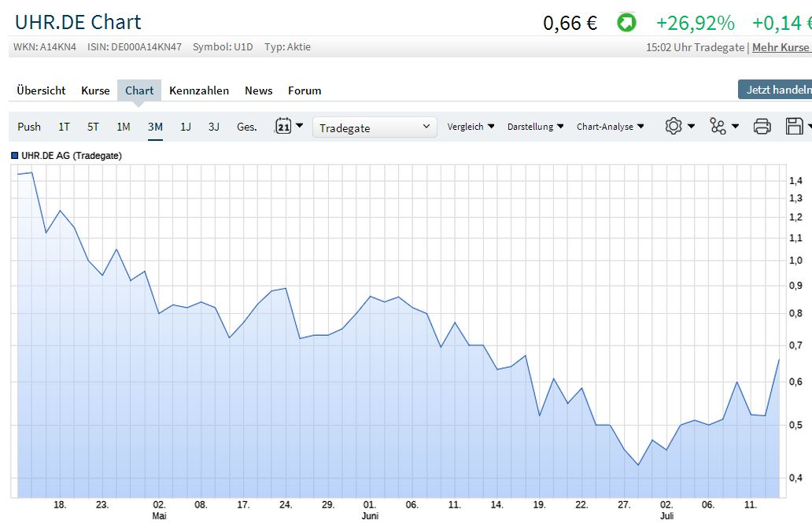Click the green price trend arrow icon
812x524 pixels.
click(626, 23)
